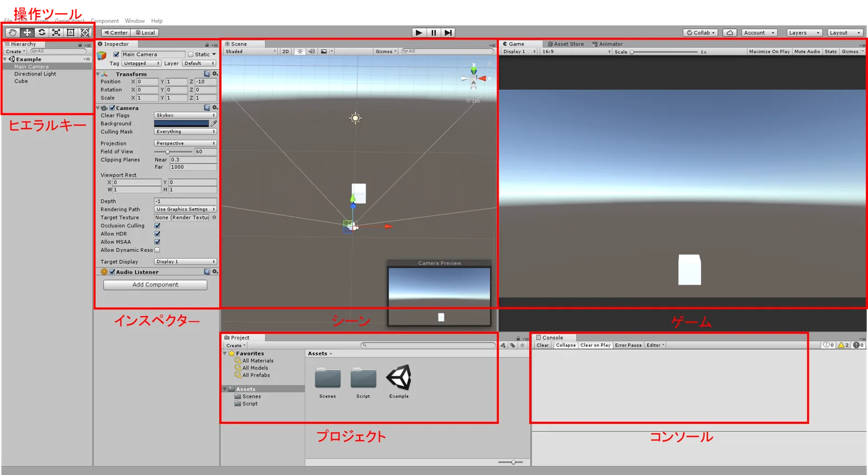Toggle Main Camera active checkbox
The image size is (868, 475).
coord(116,54)
